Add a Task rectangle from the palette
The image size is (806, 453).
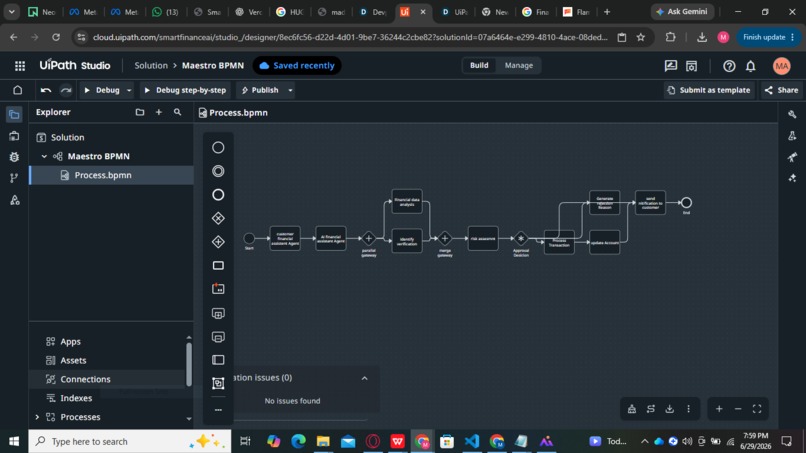(218, 265)
